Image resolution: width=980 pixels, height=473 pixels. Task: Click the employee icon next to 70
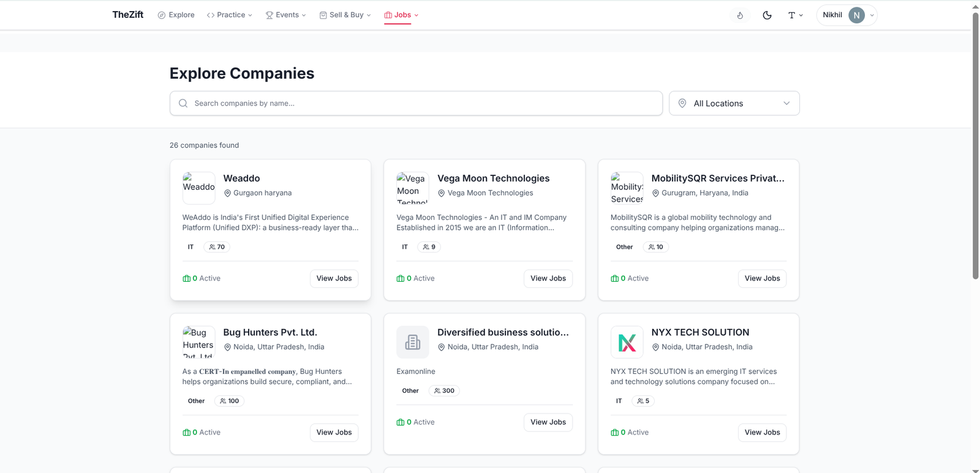212,247
